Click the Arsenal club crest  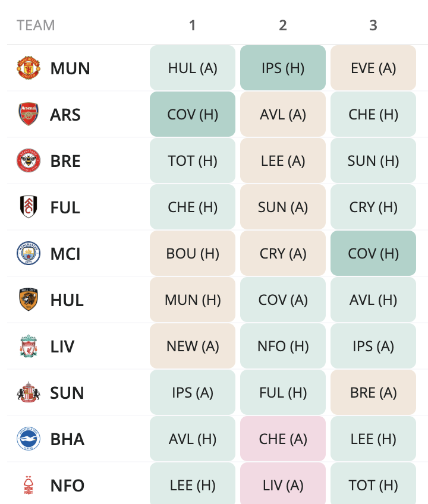pos(29,114)
